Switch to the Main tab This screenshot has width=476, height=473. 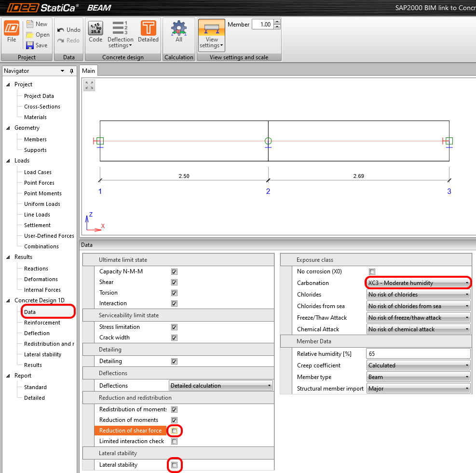click(88, 70)
